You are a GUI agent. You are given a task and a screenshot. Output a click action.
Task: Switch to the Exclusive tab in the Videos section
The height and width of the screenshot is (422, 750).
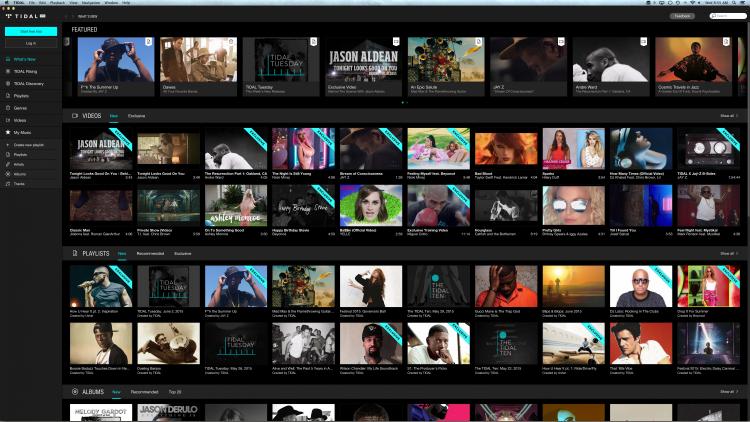pyautogui.click(x=136, y=116)
